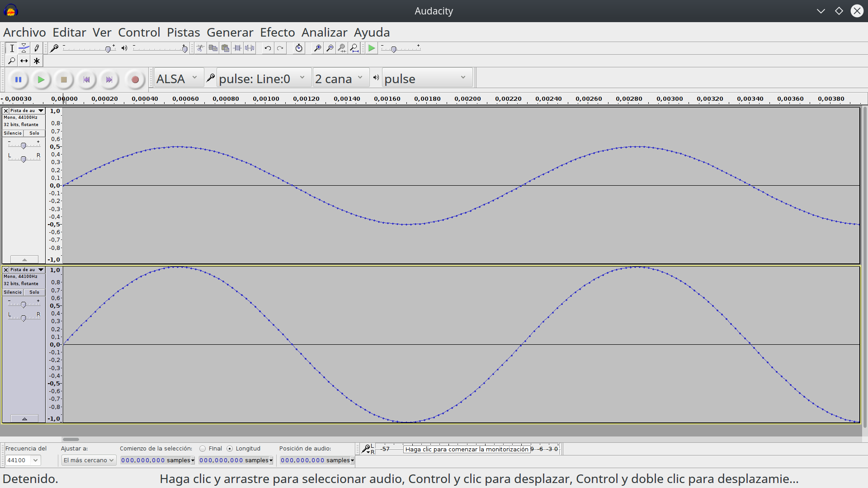The height and width of the screenshot is (488, 868).
Task: Solo the first track
Action: [34, 133]
